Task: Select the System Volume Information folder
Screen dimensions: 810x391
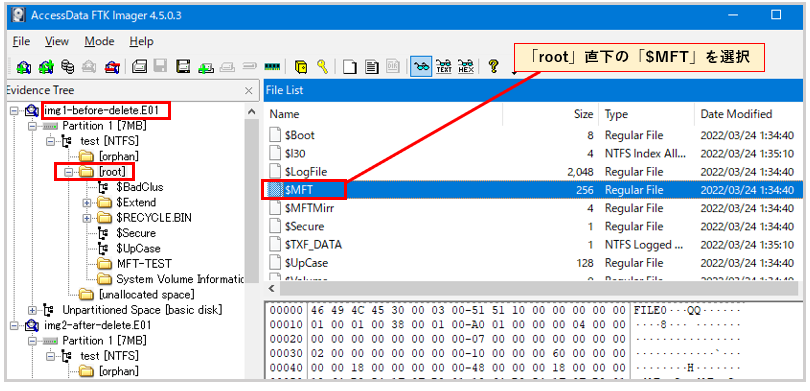Action: click(180, 279)
